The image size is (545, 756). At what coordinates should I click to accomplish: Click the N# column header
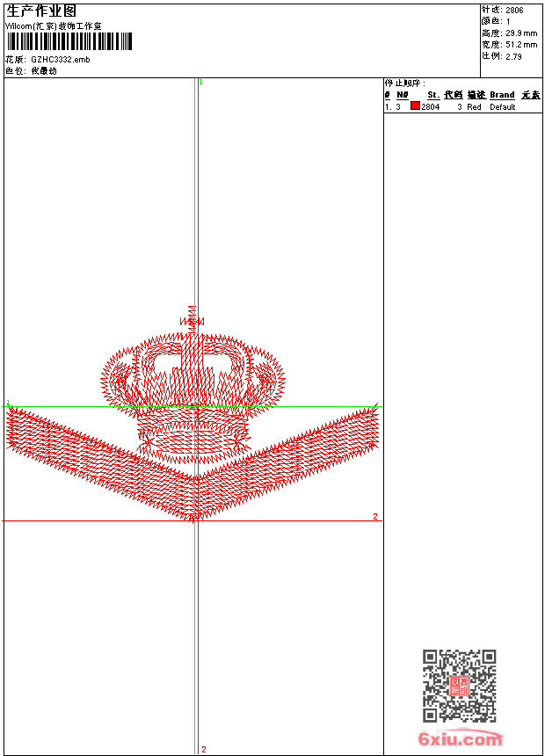[403, 95]
